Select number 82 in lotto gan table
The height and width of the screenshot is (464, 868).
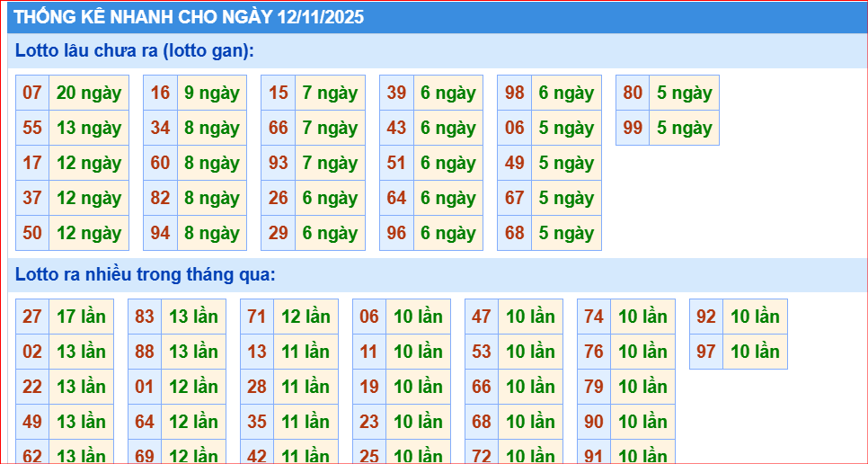pos(160,198)
